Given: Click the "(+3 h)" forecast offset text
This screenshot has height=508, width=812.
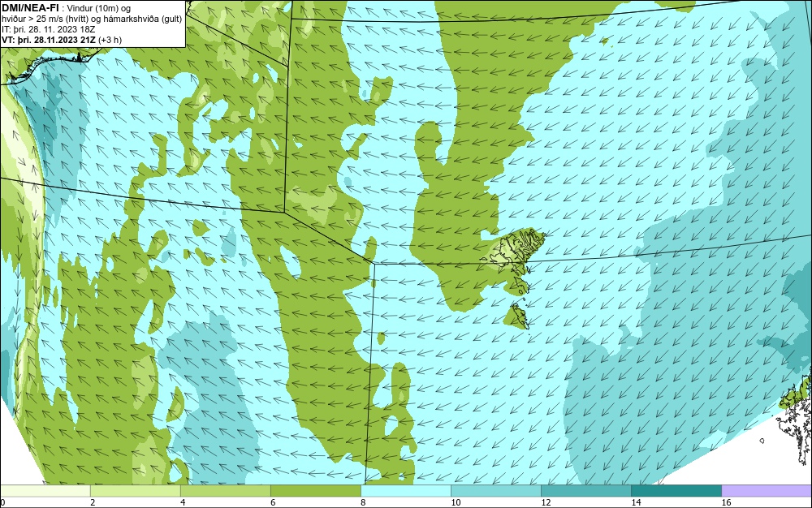Looking at the screenshot, I should pyautogui.click(x=110, y=40).
